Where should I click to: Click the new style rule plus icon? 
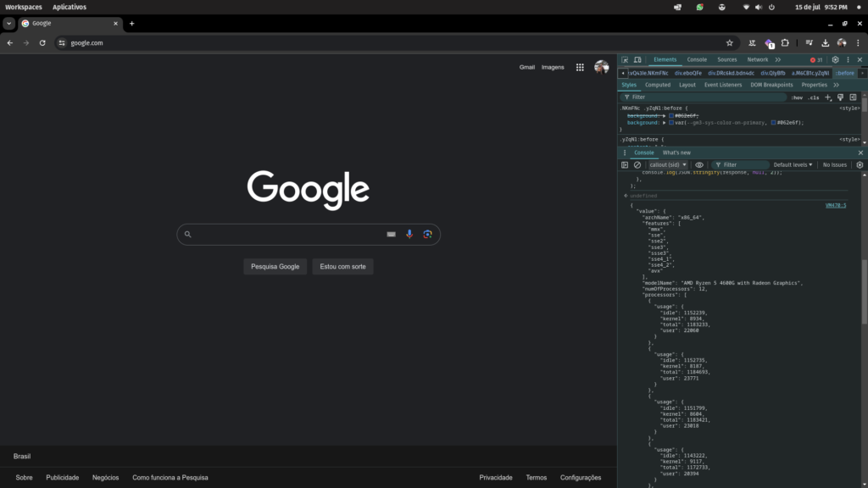pyautogui.click(x=828, y=97)
